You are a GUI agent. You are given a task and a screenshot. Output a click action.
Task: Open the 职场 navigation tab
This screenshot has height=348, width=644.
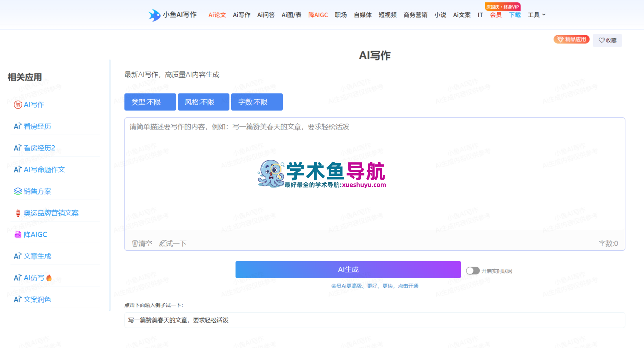click(341, 15)
